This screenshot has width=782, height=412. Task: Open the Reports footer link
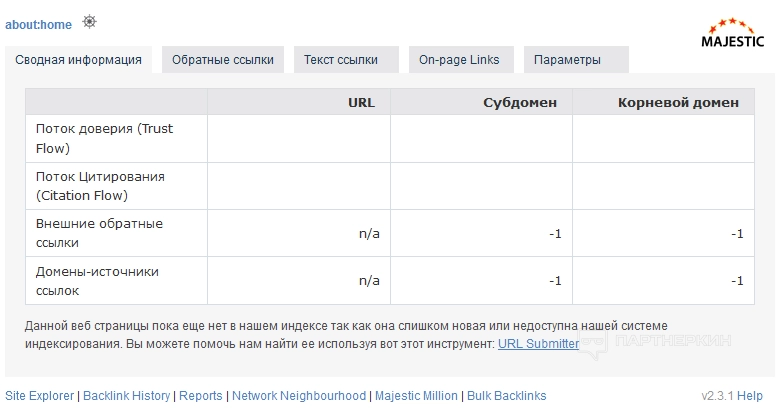pyautogui.click(x=200, y=396)
